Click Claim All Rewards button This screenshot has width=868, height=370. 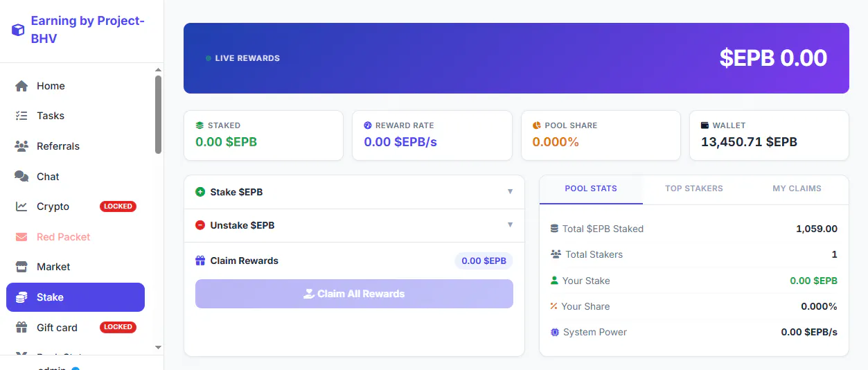point(354,294)
